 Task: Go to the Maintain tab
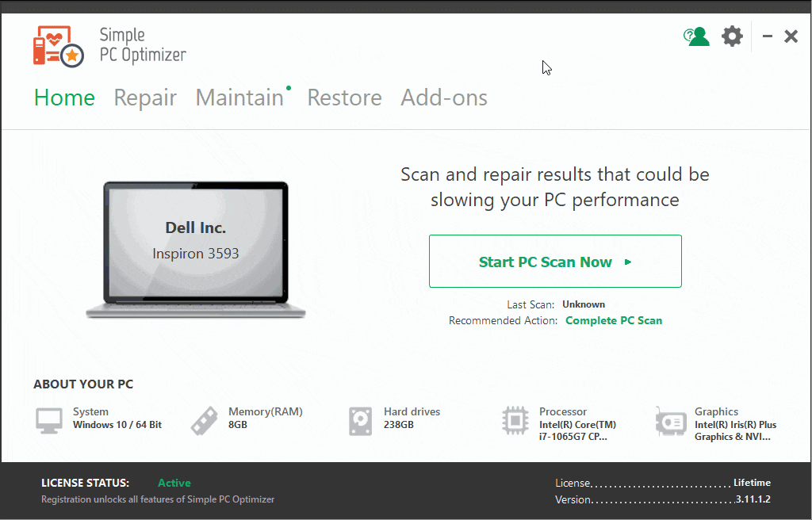click(x=239, y=97)
